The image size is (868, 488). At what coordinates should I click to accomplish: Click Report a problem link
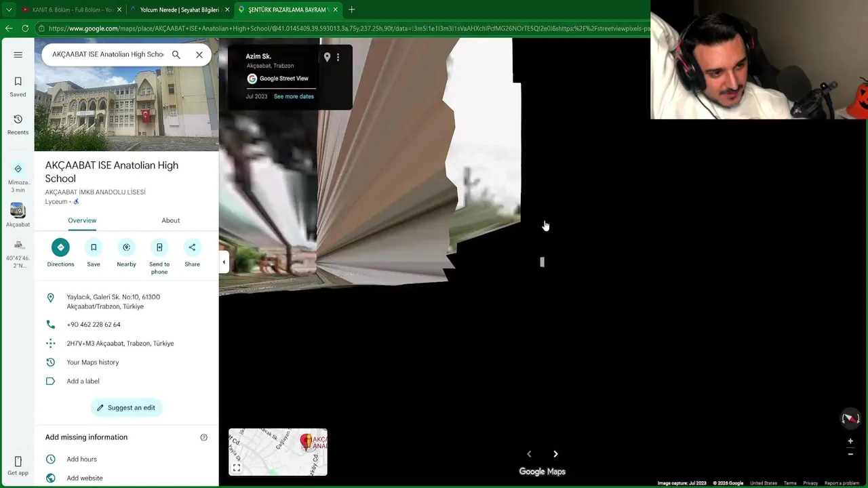click(x=842, y=483)
